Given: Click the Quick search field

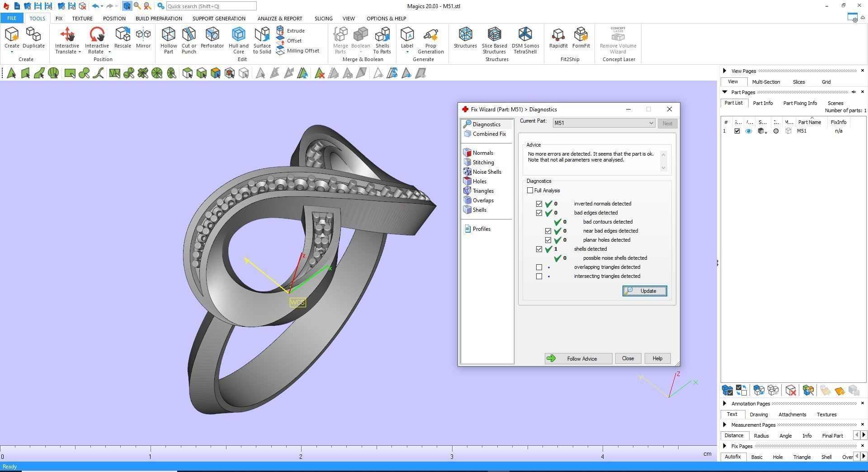Looking at the screenshot, I should tap(211, 6).
